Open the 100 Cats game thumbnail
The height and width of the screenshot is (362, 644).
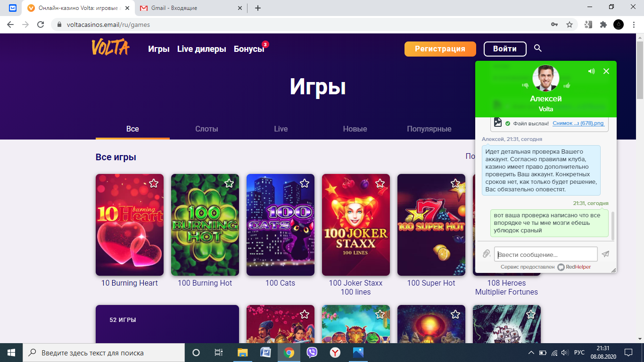tap(281, 225)
